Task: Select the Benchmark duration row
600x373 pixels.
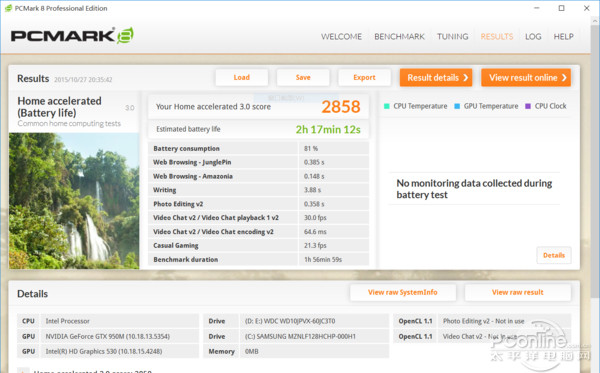Action: point(258,259)
